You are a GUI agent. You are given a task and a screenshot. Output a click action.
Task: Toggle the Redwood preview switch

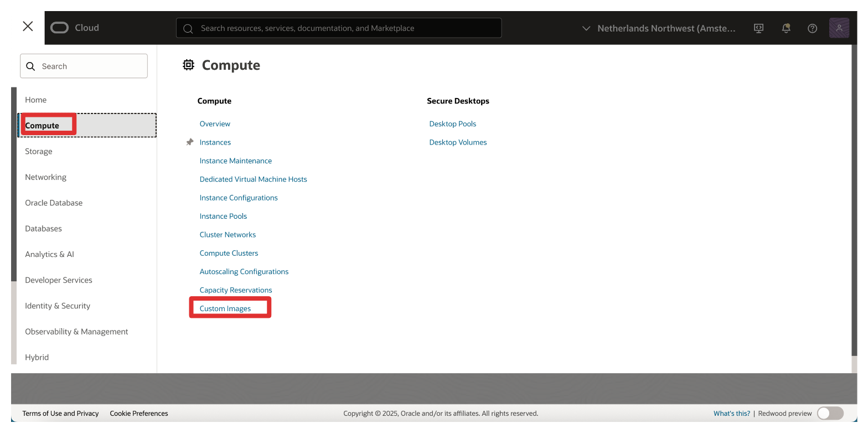tap(830, 413)
